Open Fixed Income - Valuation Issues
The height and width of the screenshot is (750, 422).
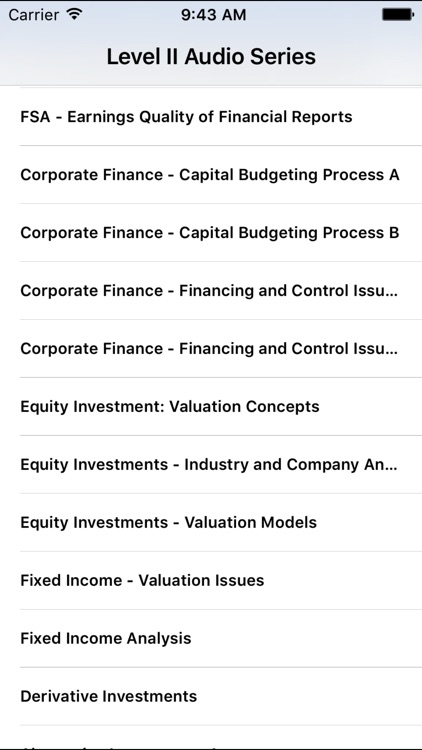[x=211, y=580]
